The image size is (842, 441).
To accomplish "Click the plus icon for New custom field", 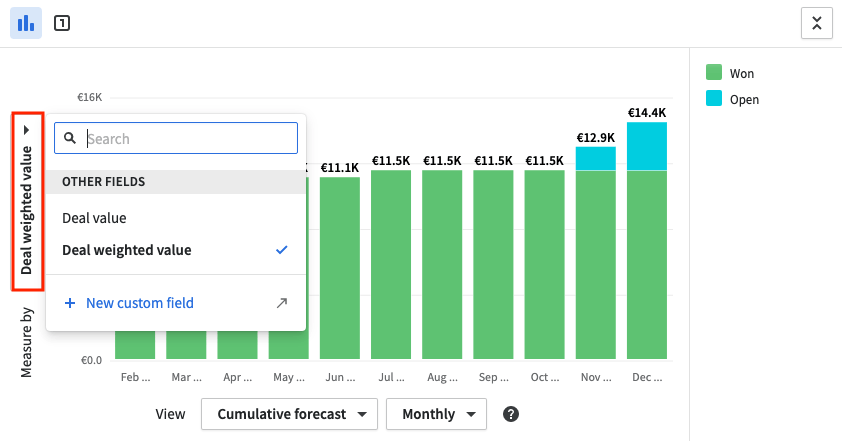I will [x=70, y=303].
